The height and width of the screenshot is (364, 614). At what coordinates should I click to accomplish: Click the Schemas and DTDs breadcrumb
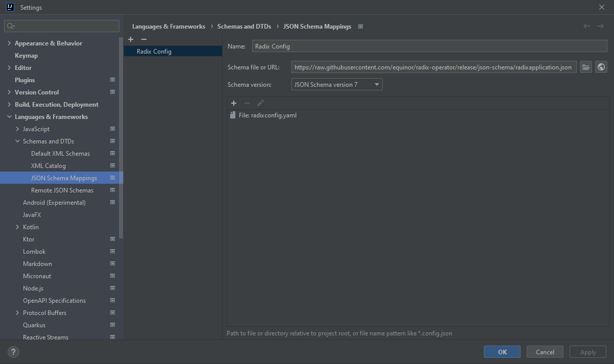click(x=244, y=26)
